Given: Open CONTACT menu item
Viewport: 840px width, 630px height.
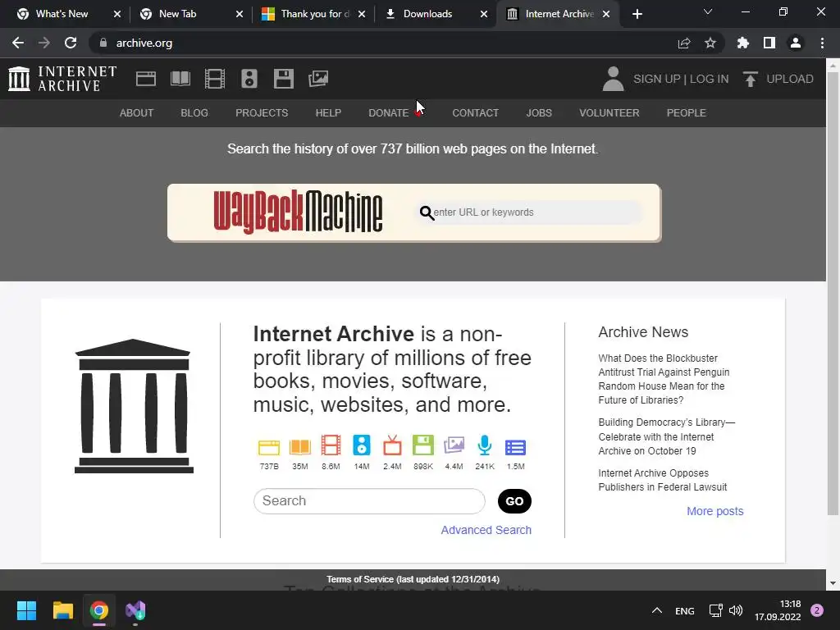Looking at the screenshot, I should coord(476,113).
